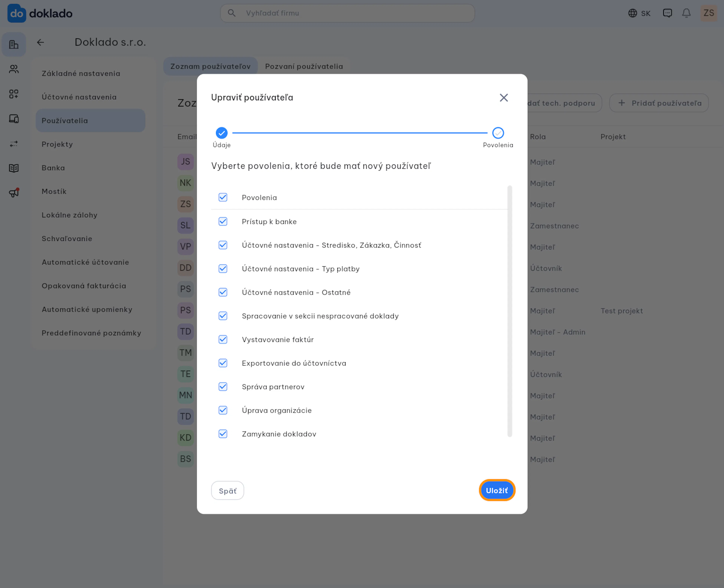Open the devices icon in sidebar
This screenshot has height=588, width=724.
coord(14,119)
